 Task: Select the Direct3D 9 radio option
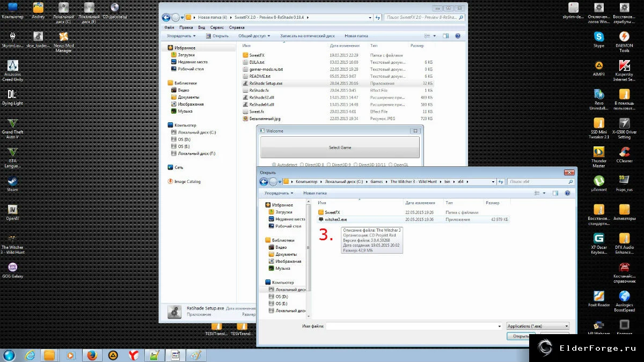(x=339, y=165)
